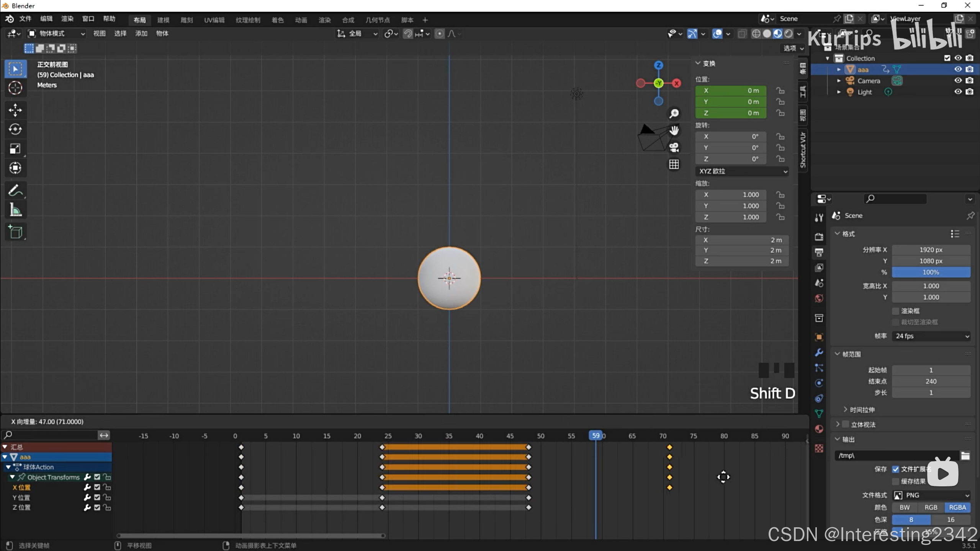980x551 pixels.
Task: Open the 24 fps frame rate dropdown
Action: [x=931, y=336]
